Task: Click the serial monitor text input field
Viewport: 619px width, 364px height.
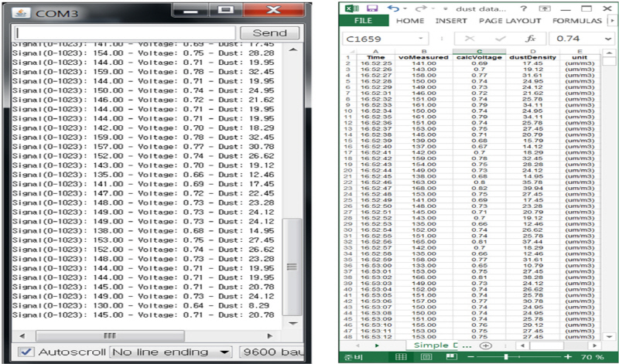Action: pos(124,32)
